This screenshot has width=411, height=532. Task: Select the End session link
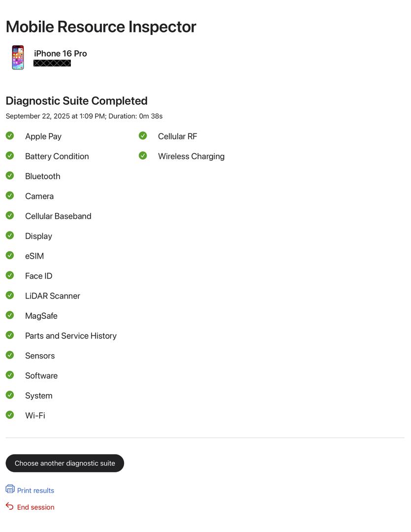[35, 507]
